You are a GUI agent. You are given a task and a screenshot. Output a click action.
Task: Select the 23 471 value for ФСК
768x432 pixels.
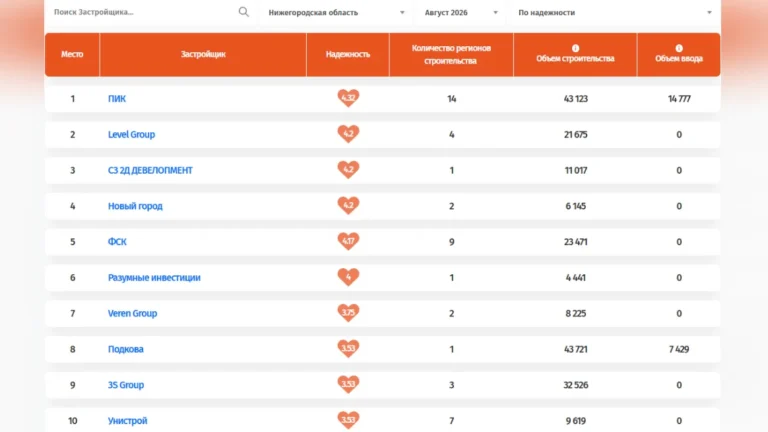pos(576,241)
